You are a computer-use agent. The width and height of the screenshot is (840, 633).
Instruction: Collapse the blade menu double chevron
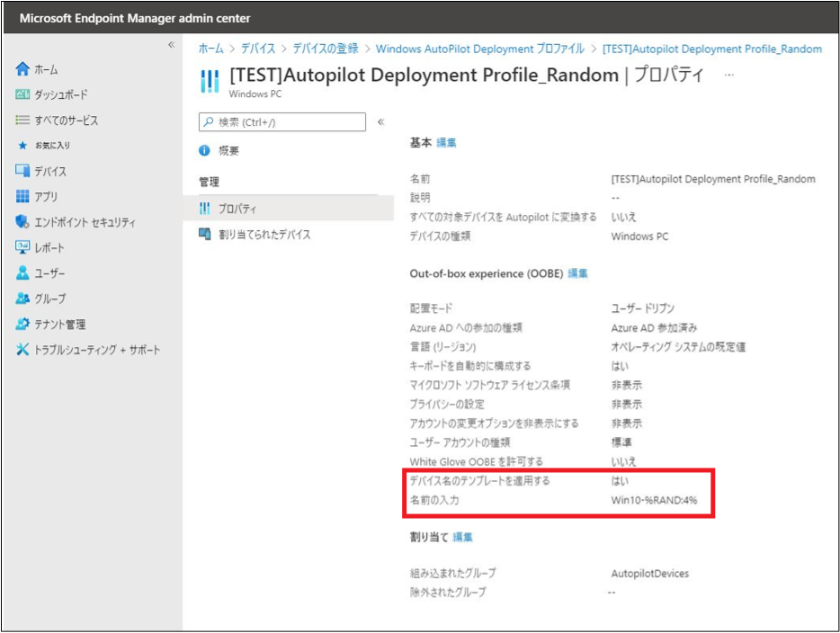[x=381, y=122]
